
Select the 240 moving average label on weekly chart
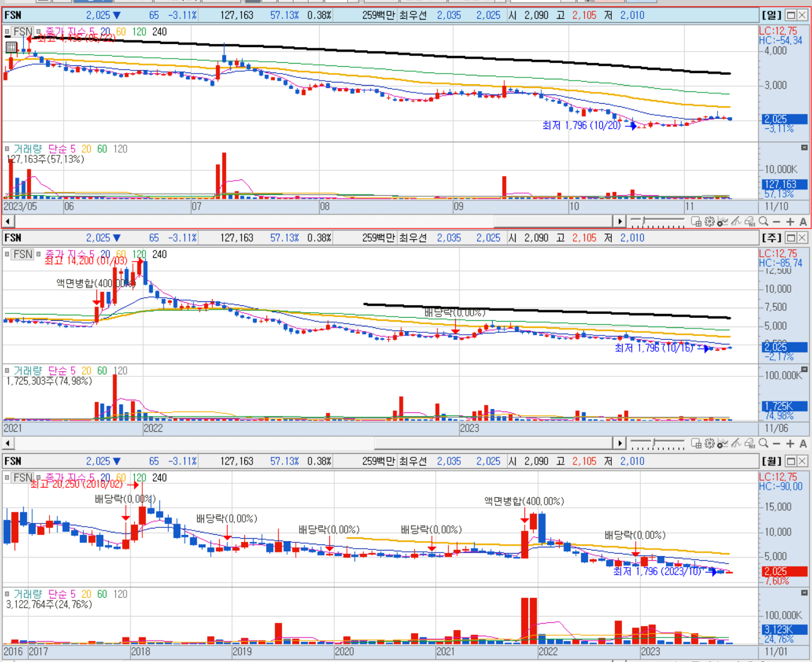(159, 254)
